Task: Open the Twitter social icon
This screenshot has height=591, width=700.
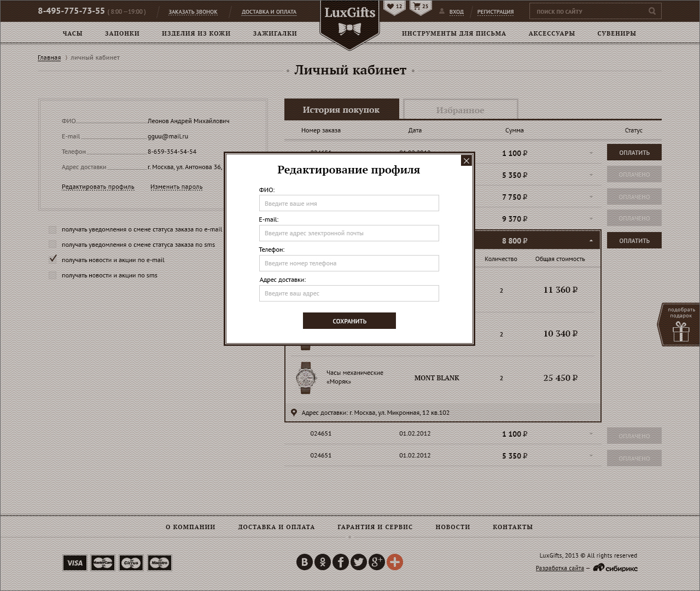Action: pyautogui.click(x=358, y=562)
